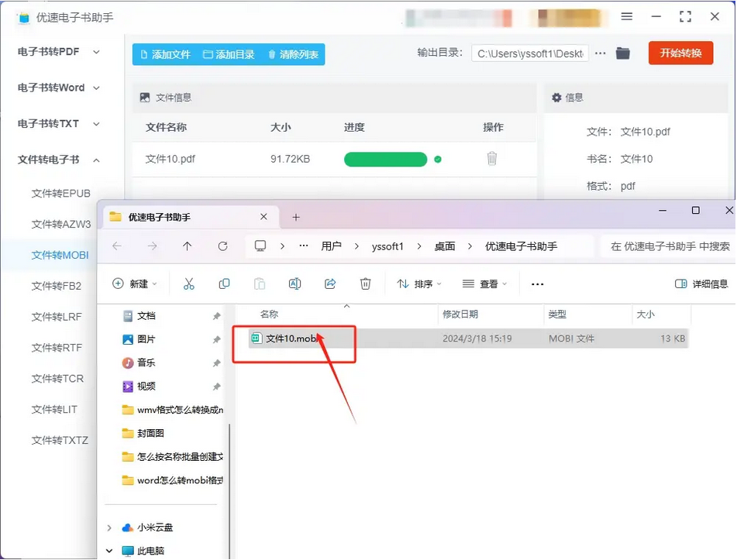Click the output directory path field
Screen dimensions: 737x560
pyautogui.click(x=530, y=53)
